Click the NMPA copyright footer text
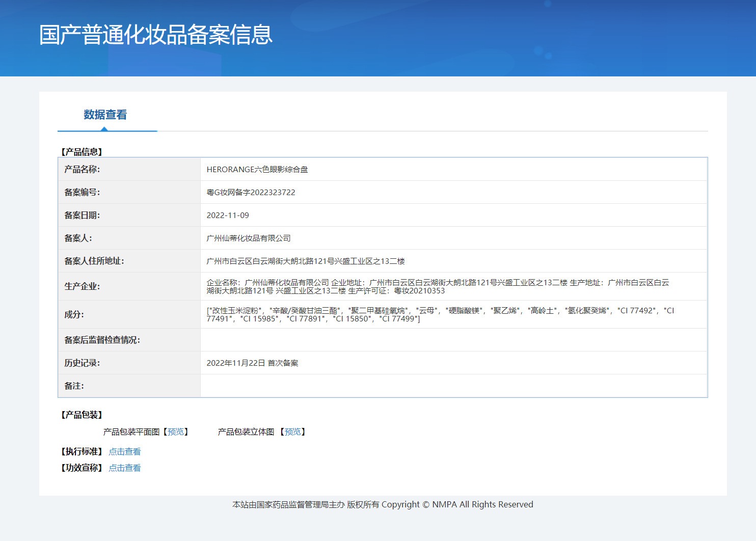The height and width of the screenshot is (541, 756). tap(383, 504)
